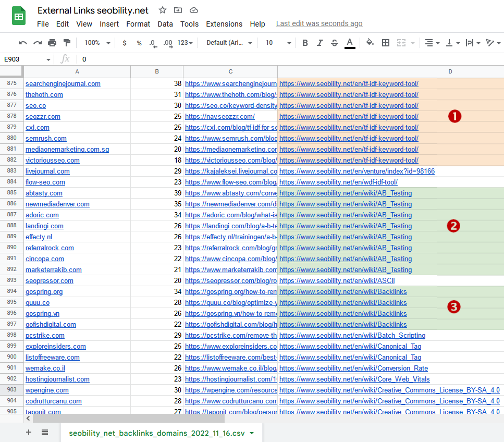Viewport: 504px width, 442px height.
Task: Open the Data menu
Action: point(165,23)
